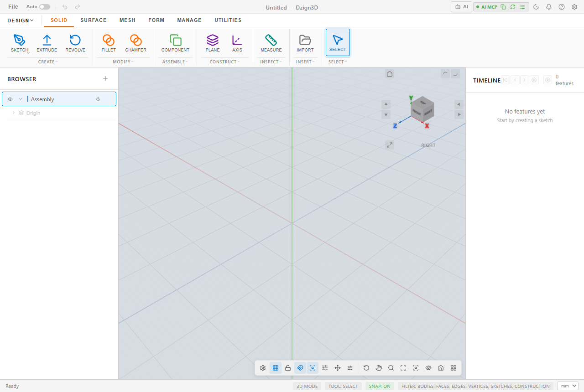Toggle SNAP: ON in status bar
The image size is (584, 392).
(x=380, y=386)
